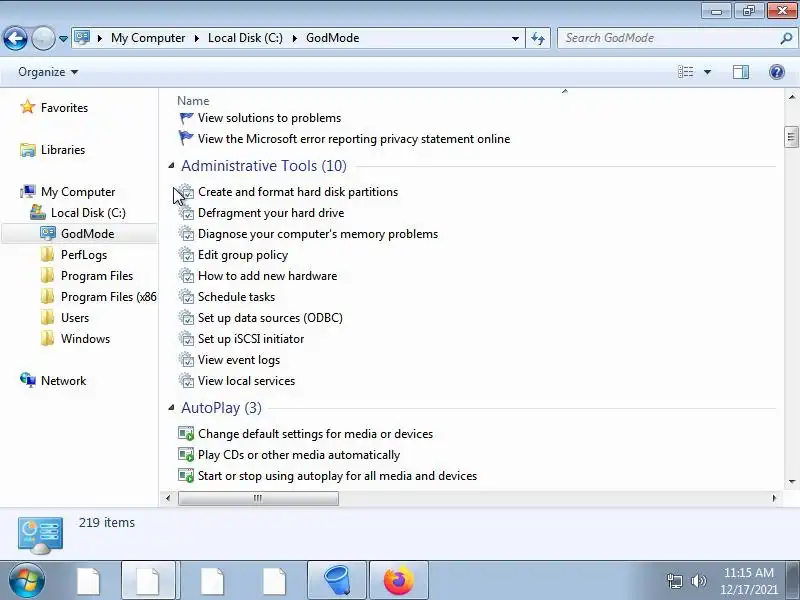
Task: Click icon beside Edit group policy
Action: 186,255
